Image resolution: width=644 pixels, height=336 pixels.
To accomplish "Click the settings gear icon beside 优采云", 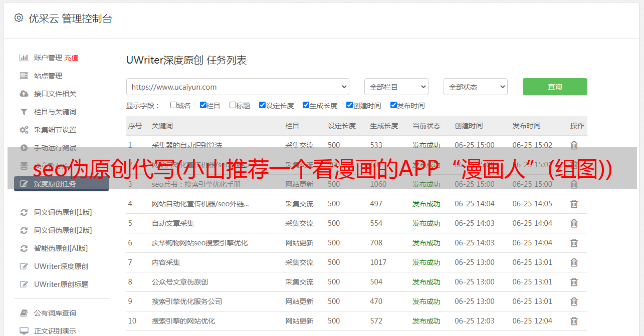I will (19, 18).
